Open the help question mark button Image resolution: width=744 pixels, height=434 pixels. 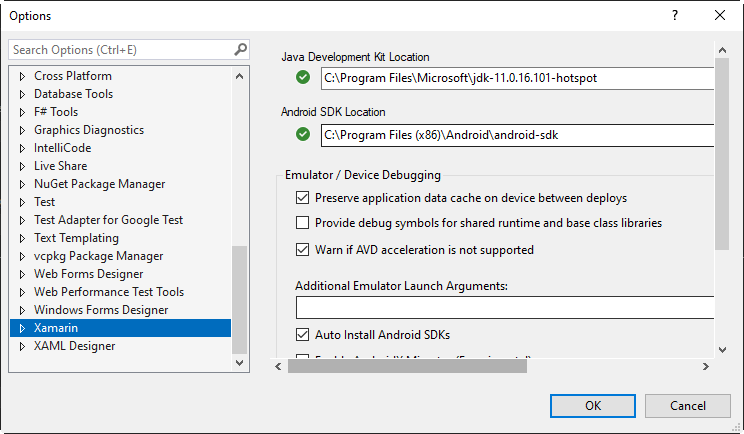(x=675, y=15)
